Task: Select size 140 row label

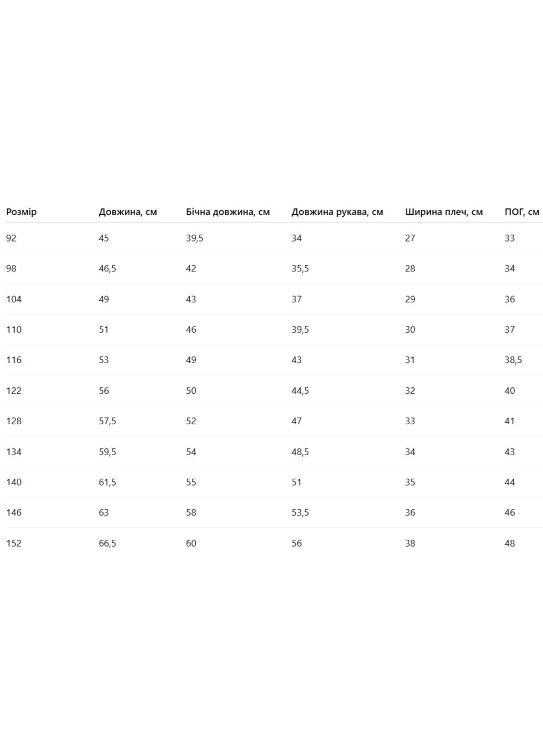Action: (x=14, y=482)
